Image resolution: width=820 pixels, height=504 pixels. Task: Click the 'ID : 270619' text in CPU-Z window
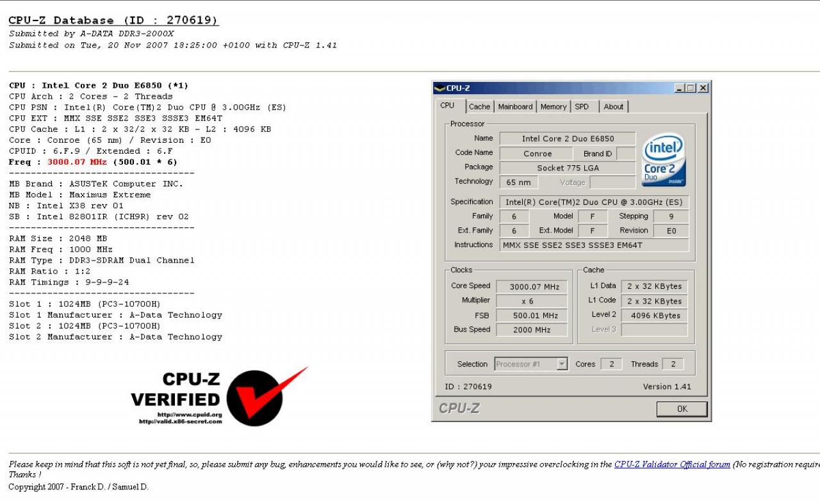coord(468,387)
